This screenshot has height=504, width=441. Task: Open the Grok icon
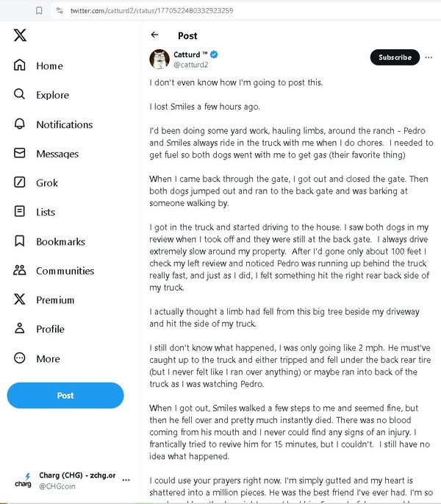click(x=20, y=182)
